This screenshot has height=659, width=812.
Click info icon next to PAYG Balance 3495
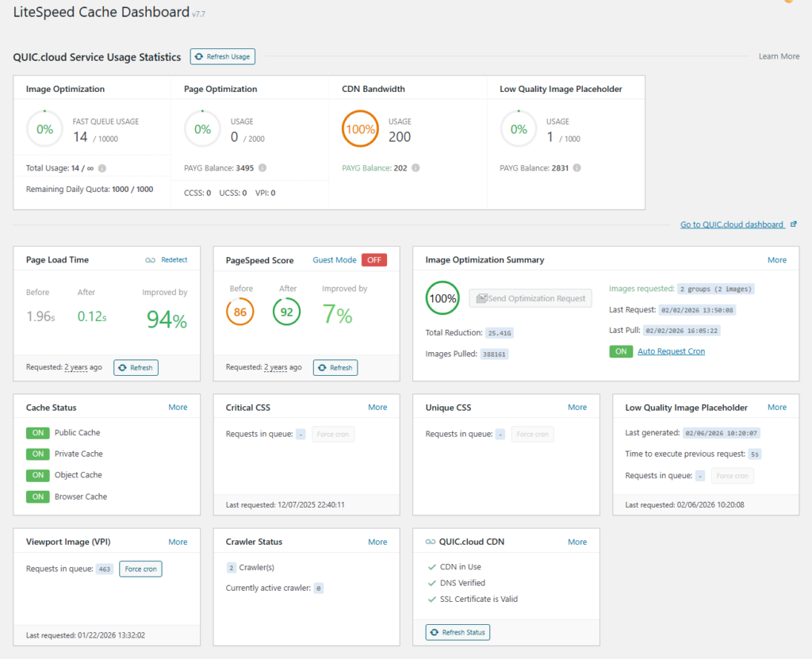(x=262, y=168)
